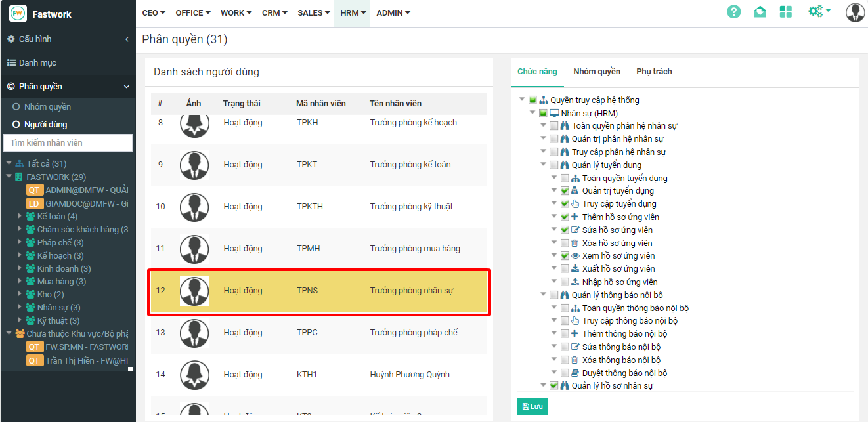Open the HRM dropdown menu

coord(353,13)
